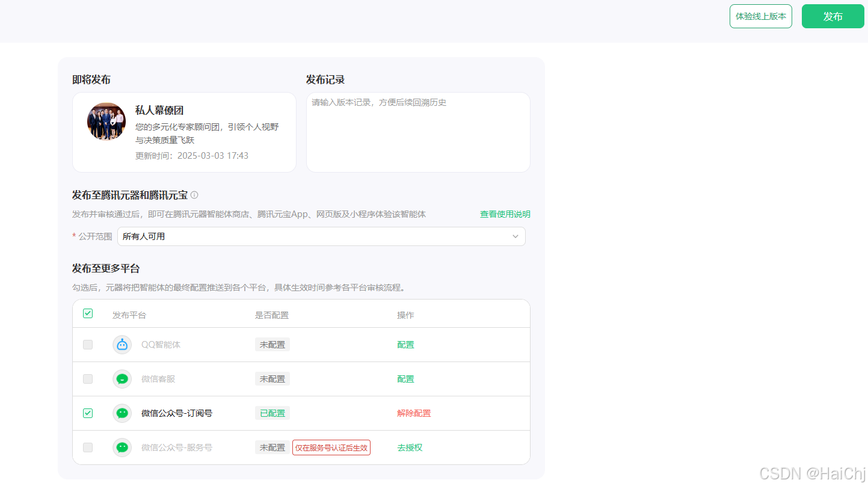Open the 公开范围 dropdown showing 所有人可用
The height and width of the screenshot is (489, 868).
click(321, 236)
